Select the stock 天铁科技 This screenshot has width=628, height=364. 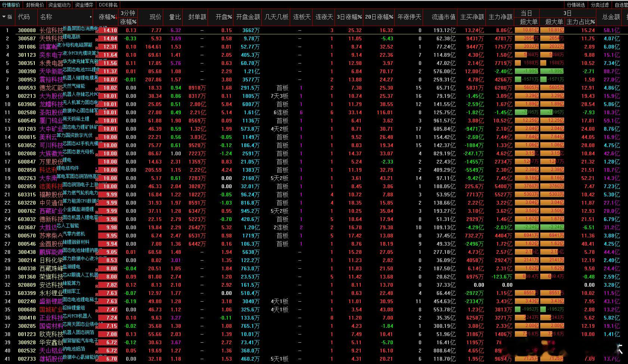[51, 38]
